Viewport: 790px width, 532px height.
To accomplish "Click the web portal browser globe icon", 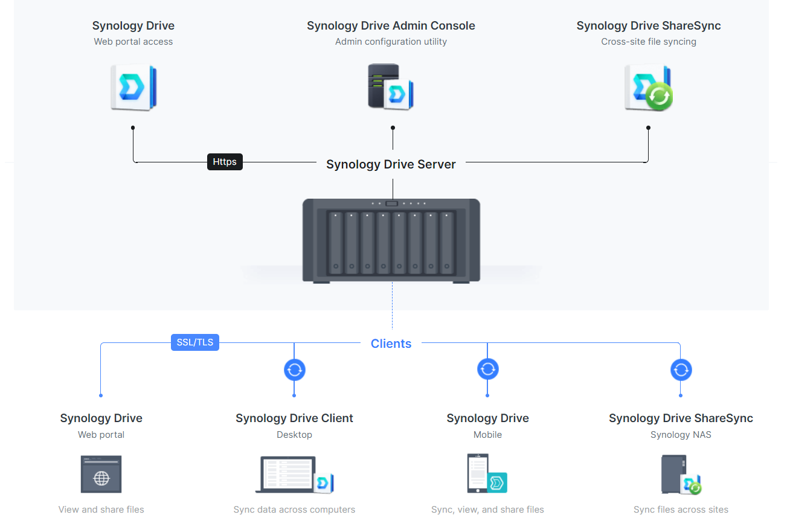I will click(101, 475).
